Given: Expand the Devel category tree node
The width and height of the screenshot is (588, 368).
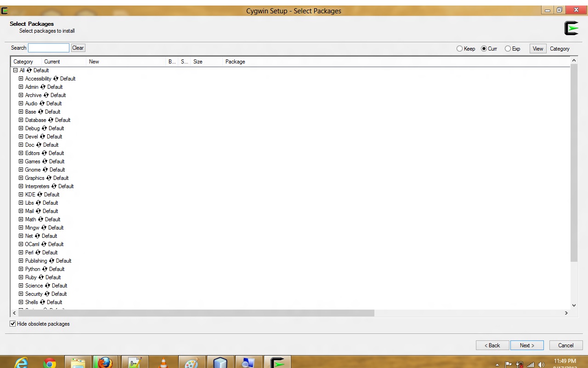Looking at the screenshot, I should [x=21, y=137].
